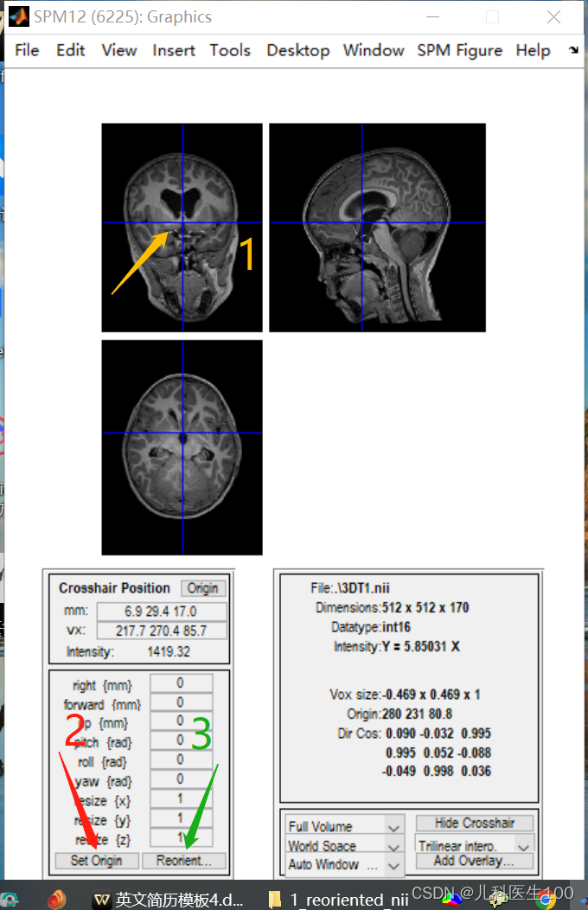The height and width of the screenshot is (910, 588).
Task: Open the Tools menu
Action: coord(230,50)
